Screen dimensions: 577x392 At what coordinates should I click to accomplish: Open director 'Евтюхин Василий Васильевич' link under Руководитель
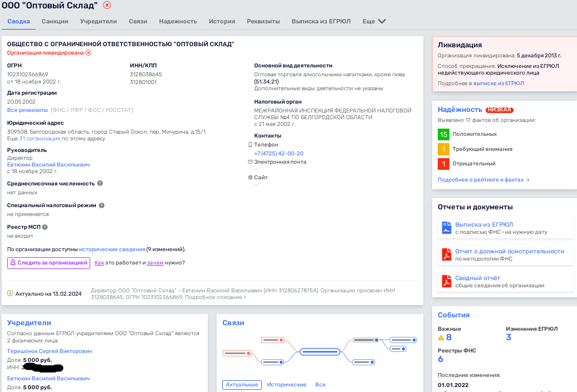click(x=48, y=164)
